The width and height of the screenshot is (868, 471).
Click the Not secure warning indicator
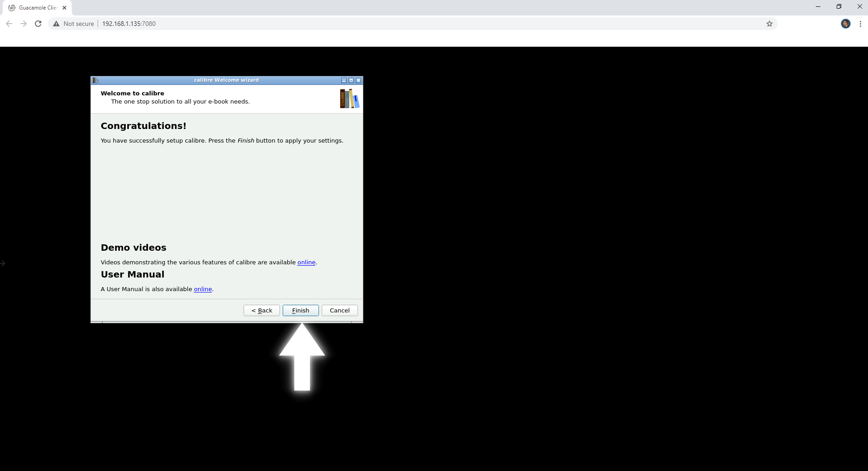[74, 24]
